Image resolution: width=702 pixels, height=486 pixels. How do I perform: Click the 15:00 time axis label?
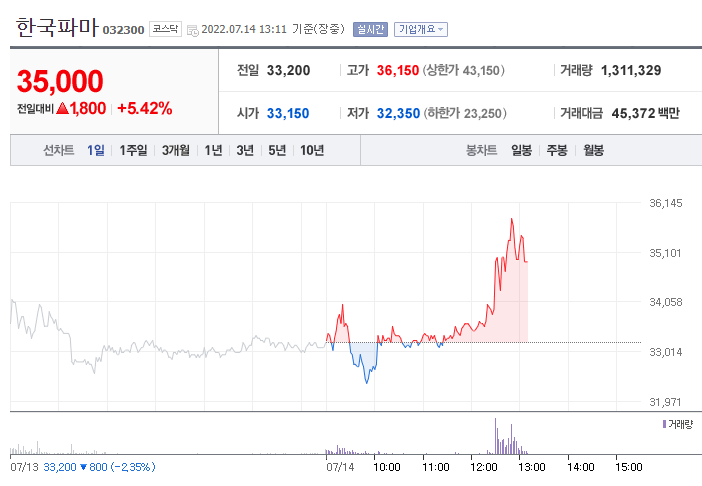click(x=629, y=467)
